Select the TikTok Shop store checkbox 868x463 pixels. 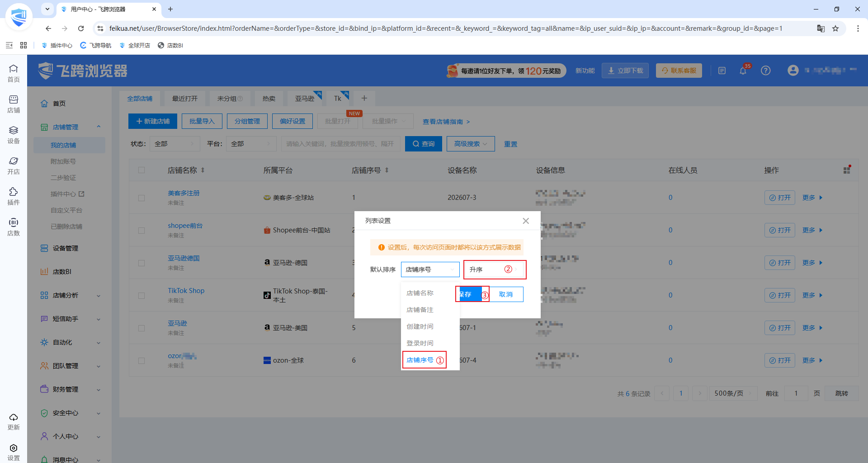[142, 295]
